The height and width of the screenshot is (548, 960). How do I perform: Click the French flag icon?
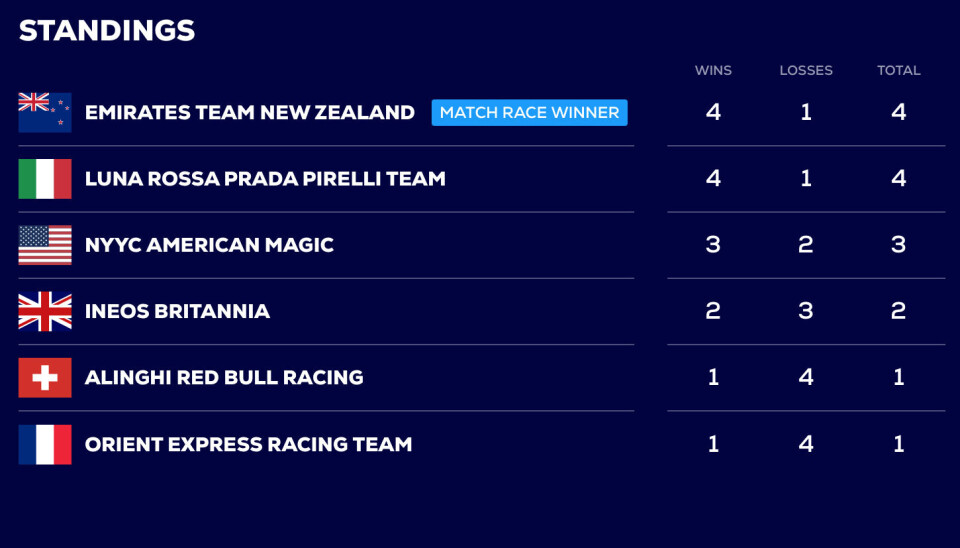coord(45,444)
